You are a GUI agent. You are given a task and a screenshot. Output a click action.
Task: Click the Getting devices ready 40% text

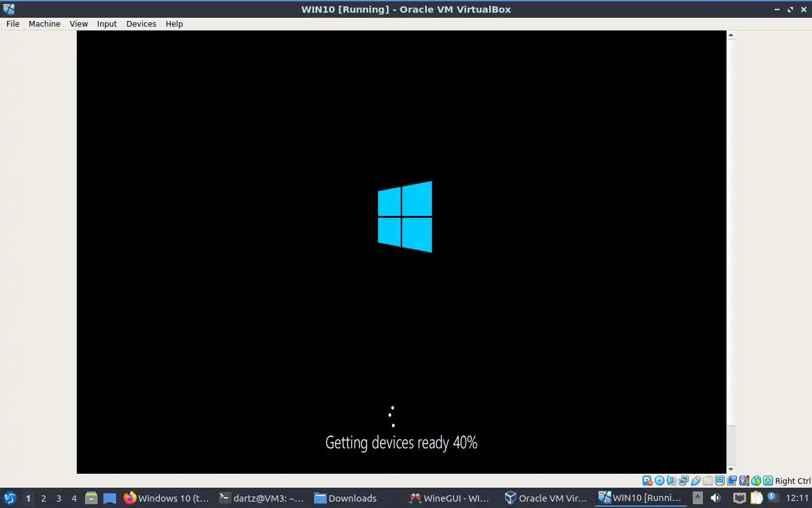tap(401, 443)
